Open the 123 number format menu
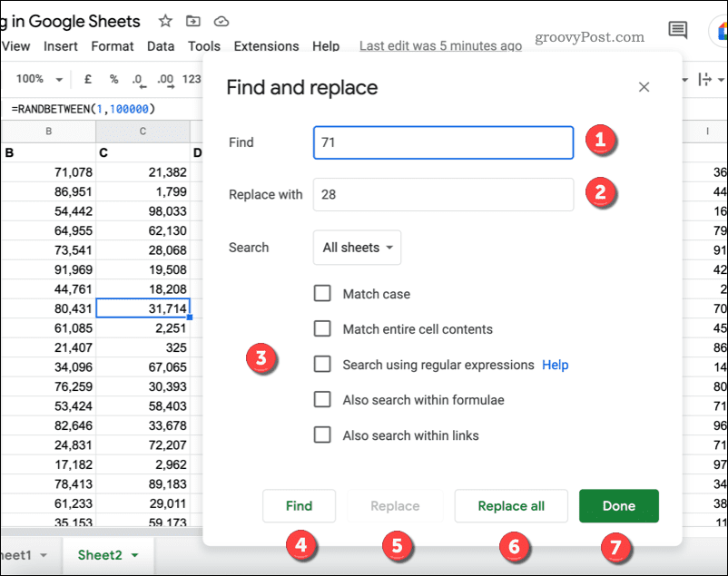The height and width of the screenshot is (576, 728). [x=192, y=79]
